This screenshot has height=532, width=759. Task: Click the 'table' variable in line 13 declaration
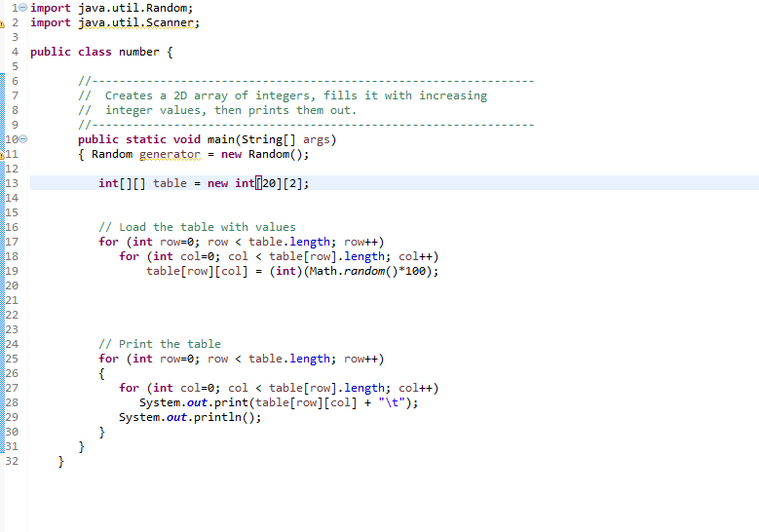click(x=170, y=183)
